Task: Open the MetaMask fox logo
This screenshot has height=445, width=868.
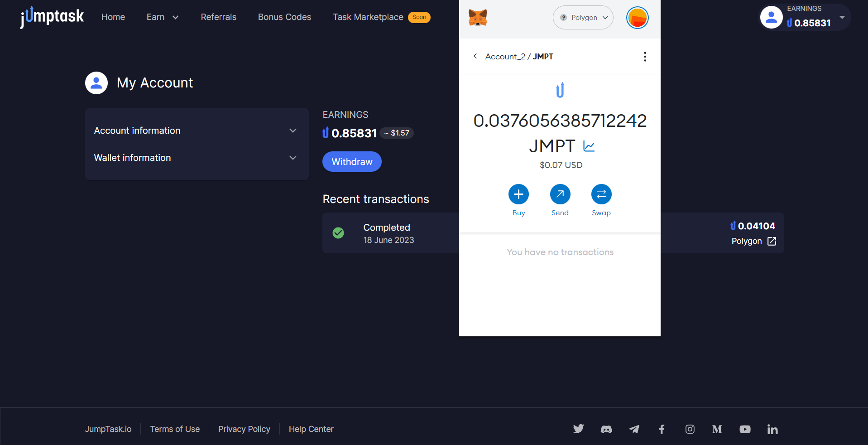Action: tap(478, 18)
